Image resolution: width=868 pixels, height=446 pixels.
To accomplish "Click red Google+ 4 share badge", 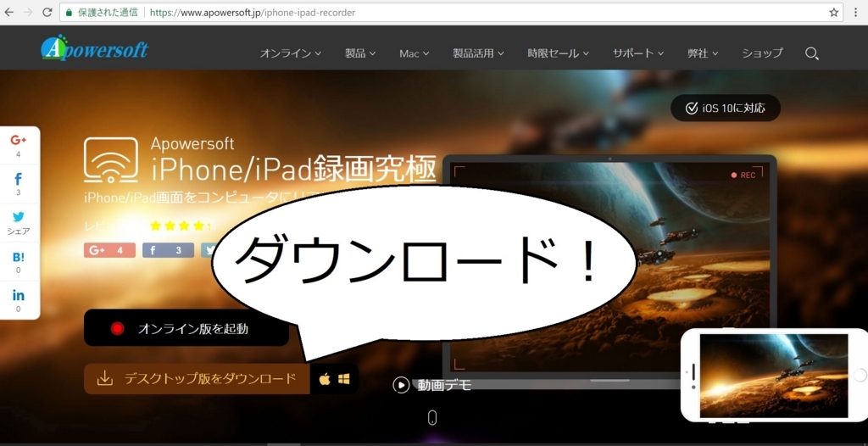I will click(109, 250).
